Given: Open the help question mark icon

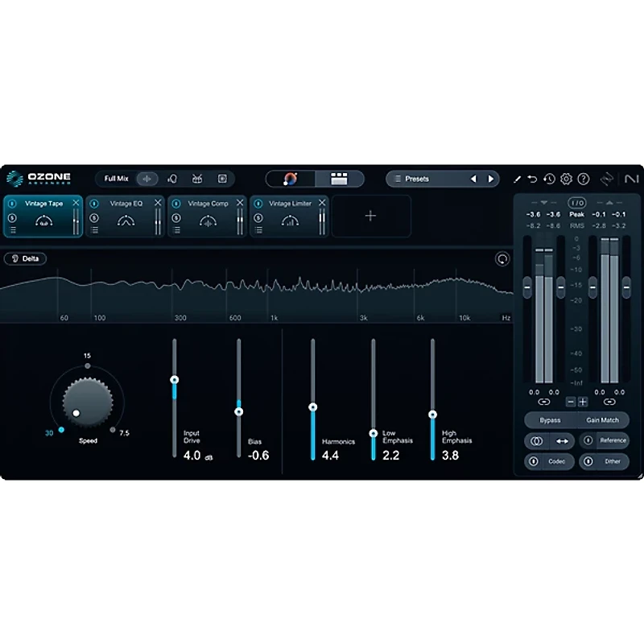Looking at the screenshot, I should [x=583, y=179].
